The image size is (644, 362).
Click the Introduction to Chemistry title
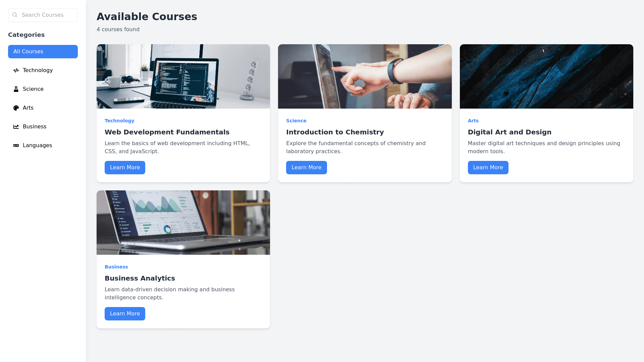pyautogui.click(x=335, y=132)
